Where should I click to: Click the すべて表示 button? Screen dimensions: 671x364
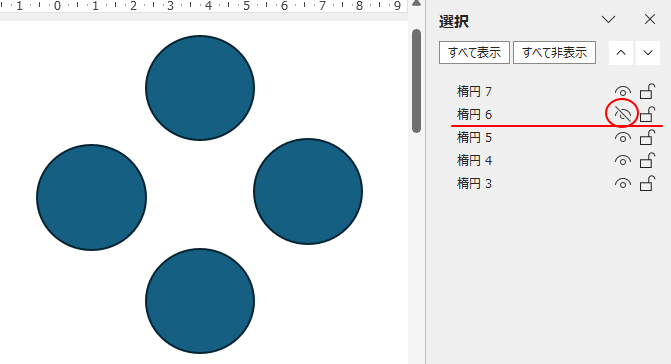(x=474, y=53)
